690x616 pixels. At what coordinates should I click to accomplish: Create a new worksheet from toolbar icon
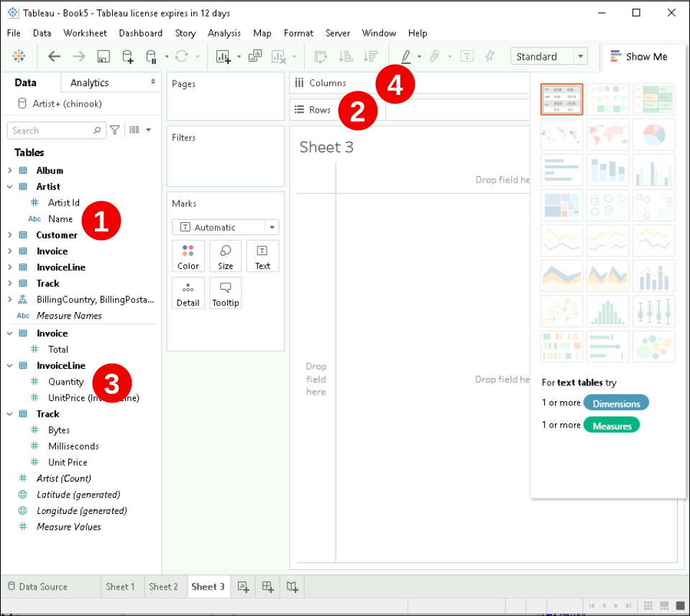click(223, 56)
